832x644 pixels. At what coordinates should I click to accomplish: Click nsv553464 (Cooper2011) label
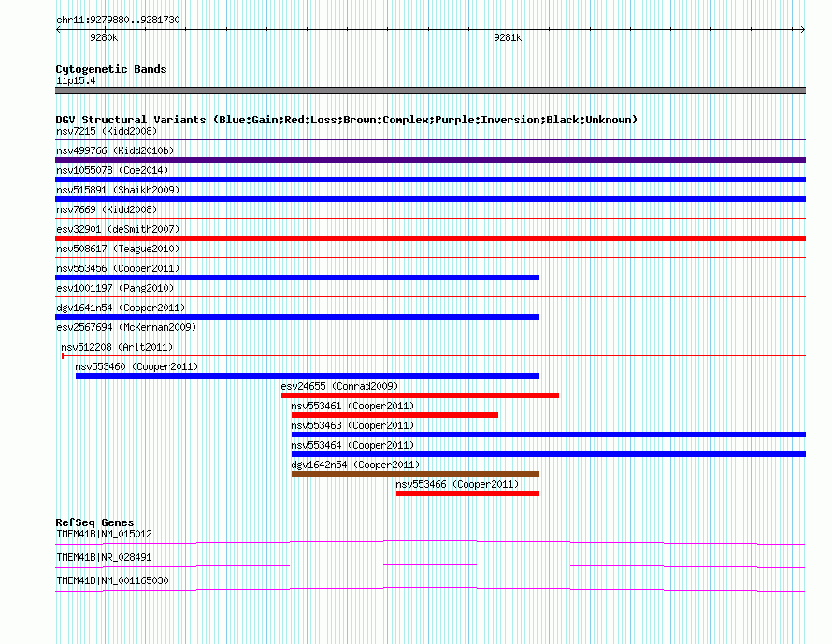[x=352, y=445]
